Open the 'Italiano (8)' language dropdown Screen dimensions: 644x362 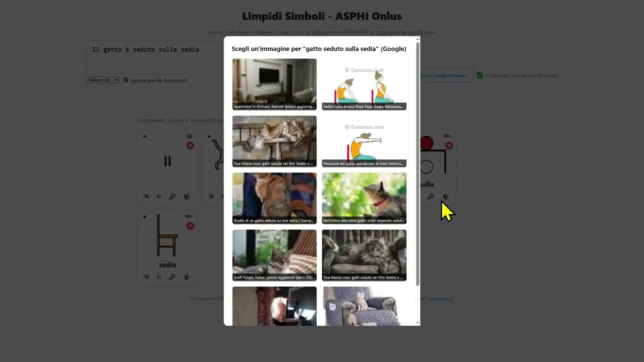[104, 80]
